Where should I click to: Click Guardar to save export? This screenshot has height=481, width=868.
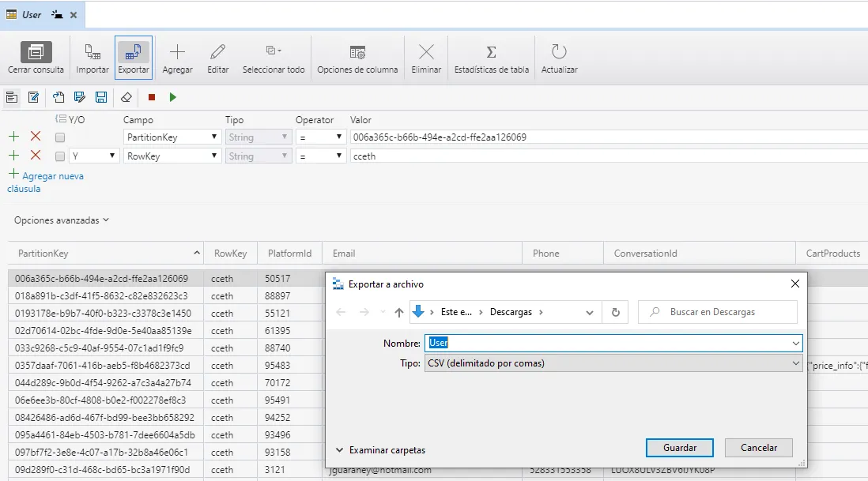coord(680,448)
